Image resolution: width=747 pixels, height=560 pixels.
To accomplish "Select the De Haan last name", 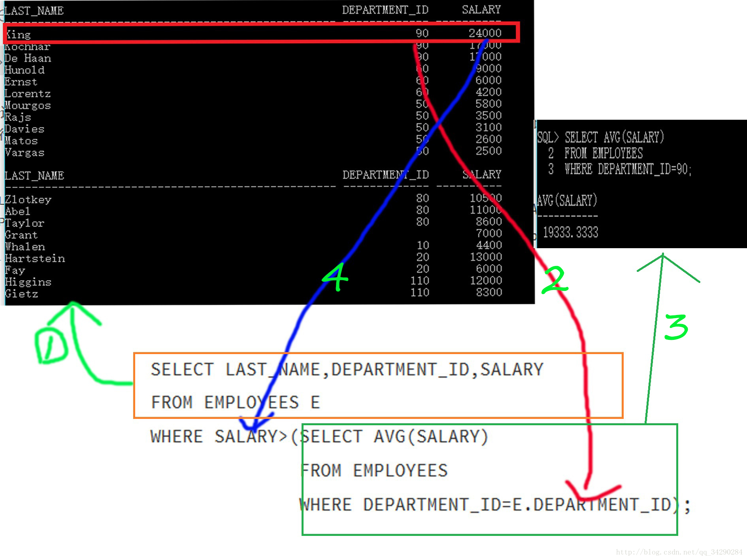I will click(28, 58).
